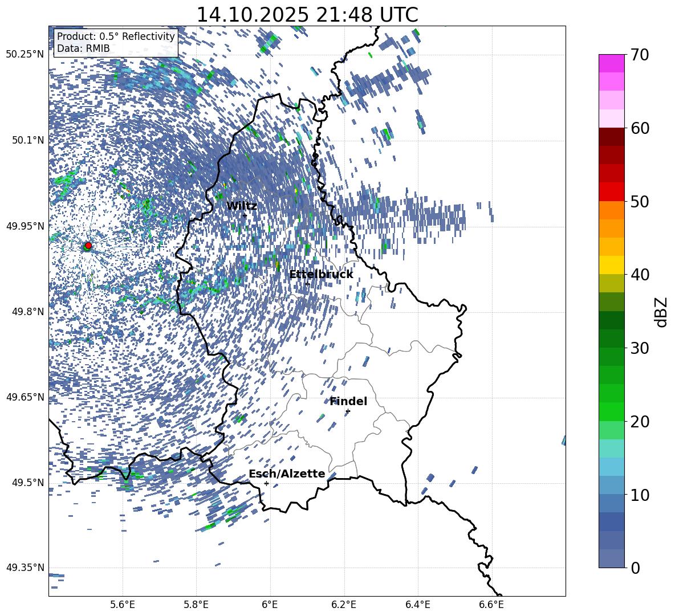Click the 50.25°N latitude label
Viewport: 675px width, 616px height.
point(25,55)
